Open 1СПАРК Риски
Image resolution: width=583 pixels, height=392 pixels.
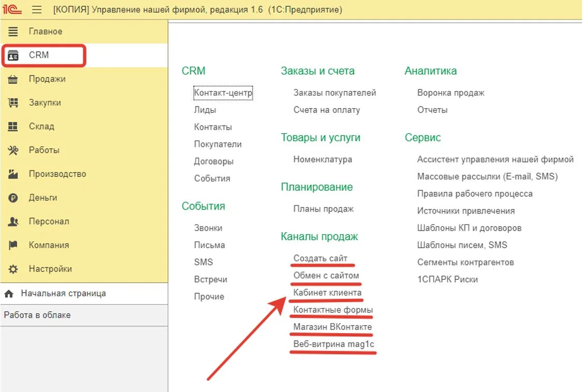(x=447, y=280)
